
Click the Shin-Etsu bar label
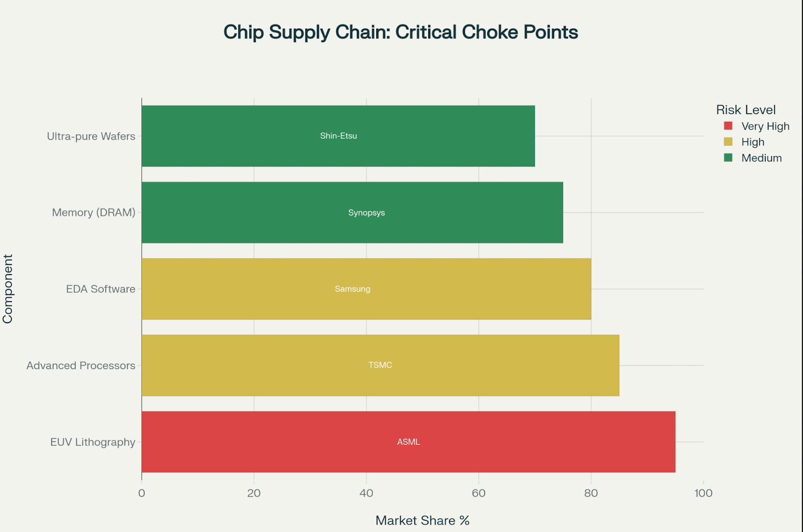pyautogui.click(x=339, y=136)
